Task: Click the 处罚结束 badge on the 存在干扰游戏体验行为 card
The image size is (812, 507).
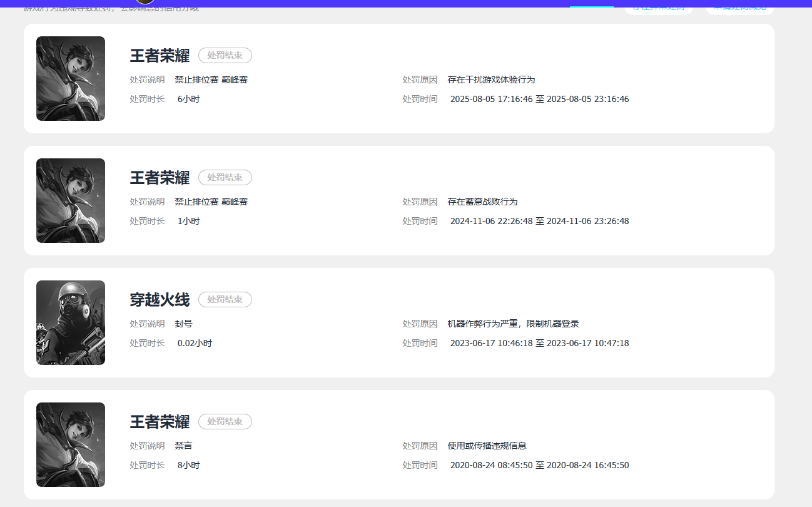Action: tap(225, 55)
